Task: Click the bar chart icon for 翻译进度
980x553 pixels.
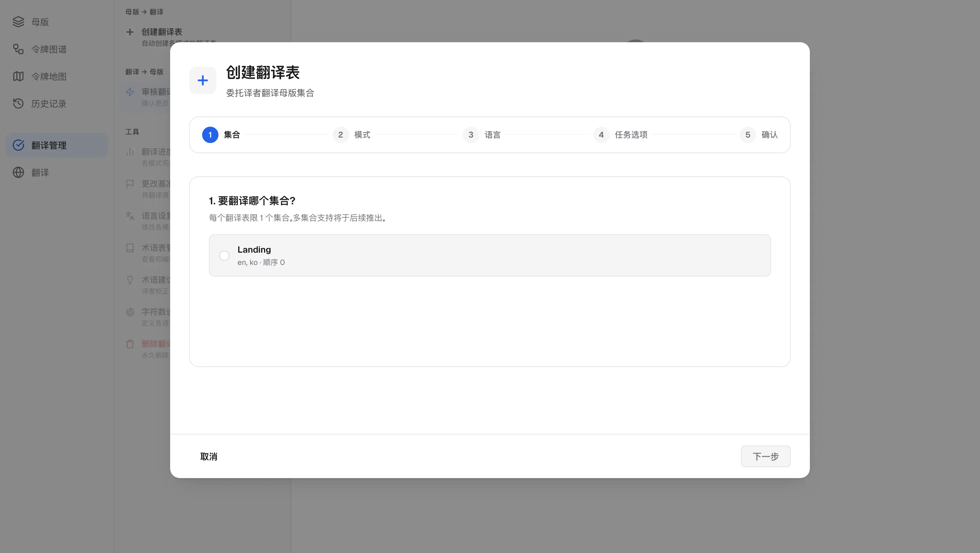Action: [x=130, y=152]
